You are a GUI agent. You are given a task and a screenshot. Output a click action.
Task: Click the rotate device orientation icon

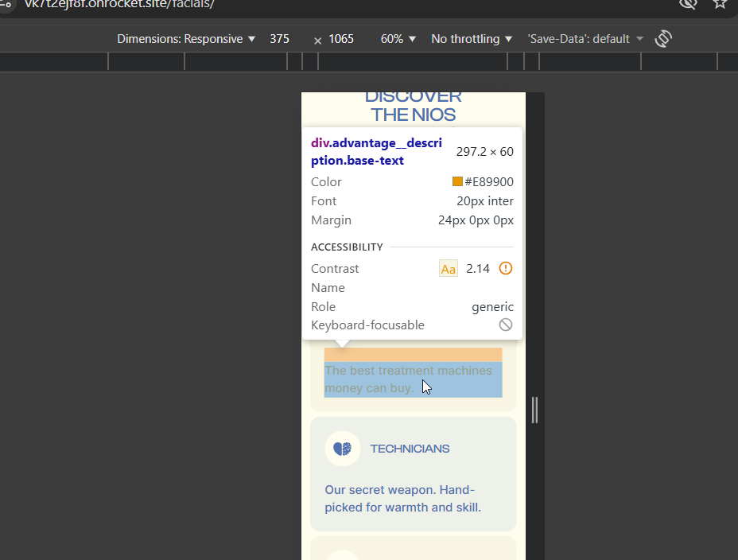pos(663,39)
